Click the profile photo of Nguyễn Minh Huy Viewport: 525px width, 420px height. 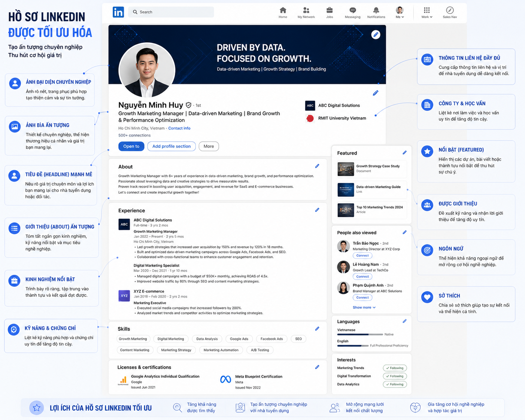pyautogui.click(x=147, y=71)
